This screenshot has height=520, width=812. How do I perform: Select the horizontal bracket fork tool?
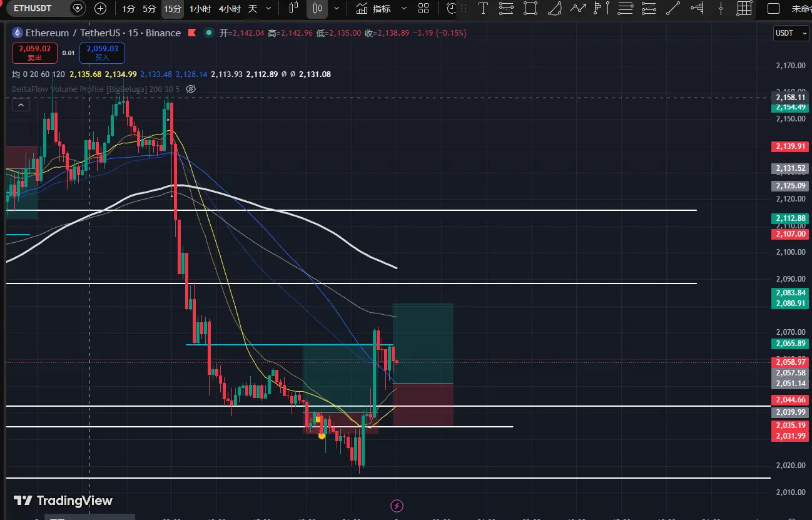pos(696,8)
